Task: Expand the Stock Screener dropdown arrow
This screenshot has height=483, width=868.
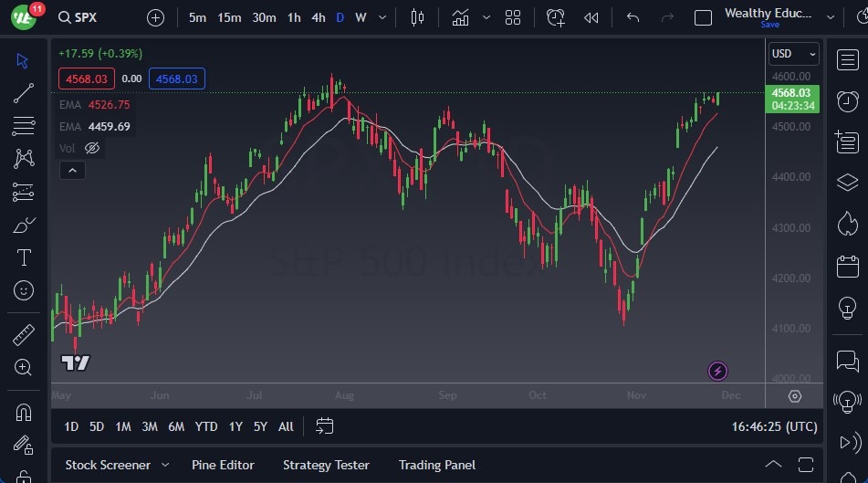Action: click(x=165, y=465)
